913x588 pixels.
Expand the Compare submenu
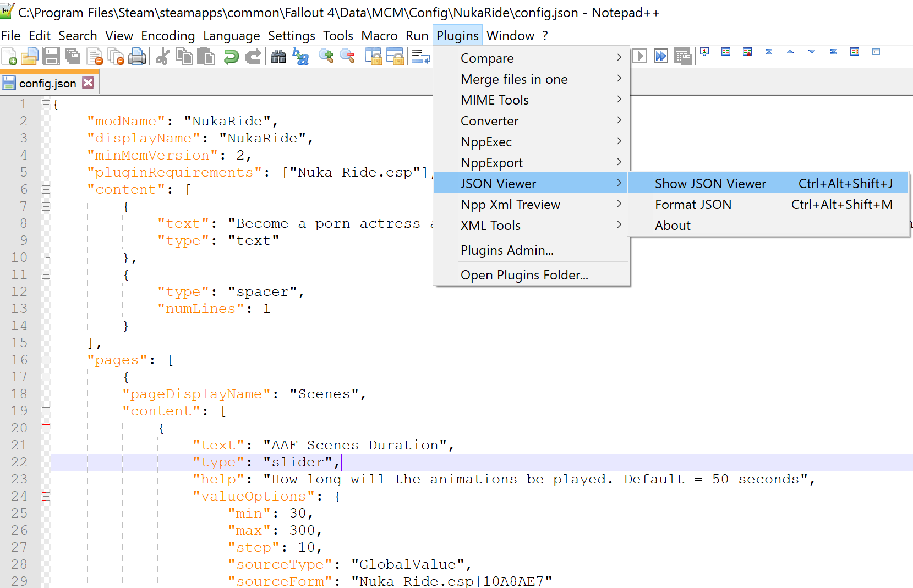click(532, 58)
